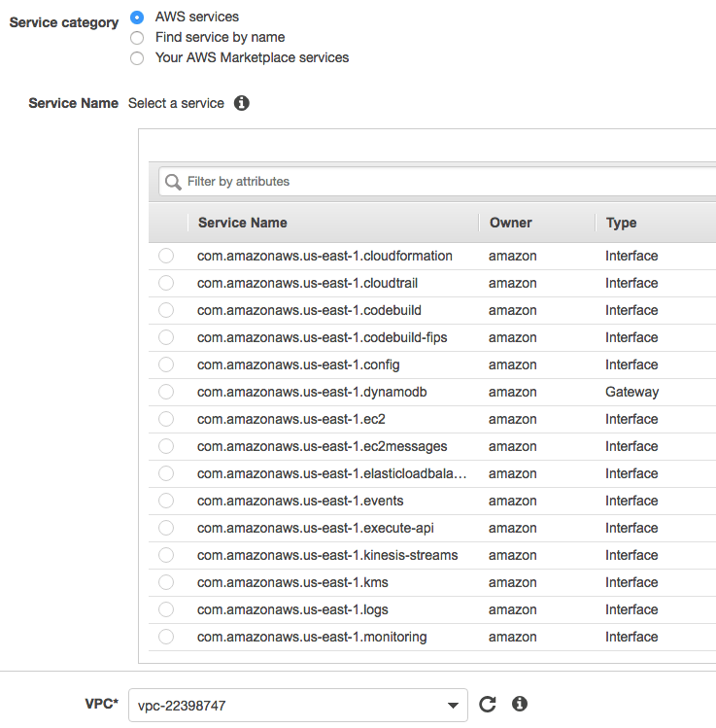Open the VPC dropdown vpc-22398747
This screenshot has width=716, height=728.
297,706
